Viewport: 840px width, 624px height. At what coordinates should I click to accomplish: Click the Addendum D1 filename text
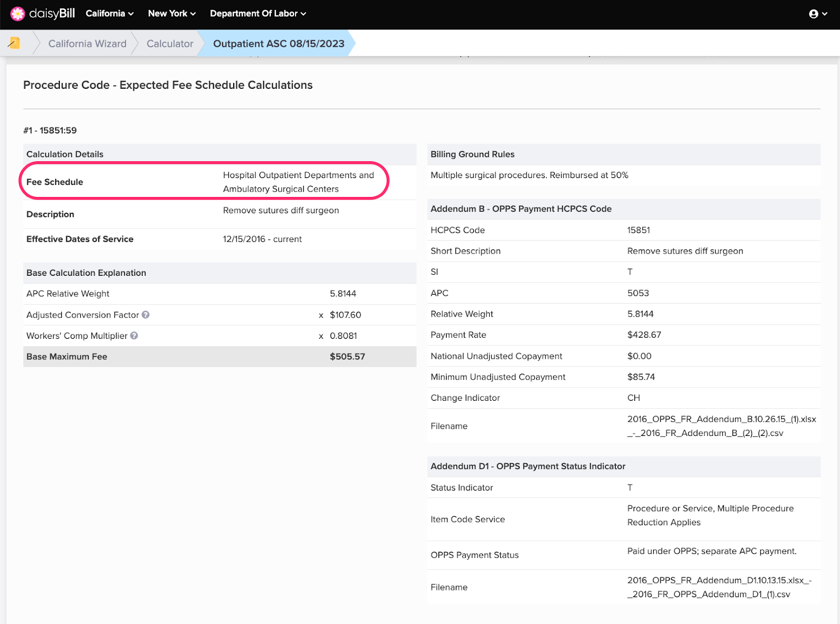click(719, 587)
